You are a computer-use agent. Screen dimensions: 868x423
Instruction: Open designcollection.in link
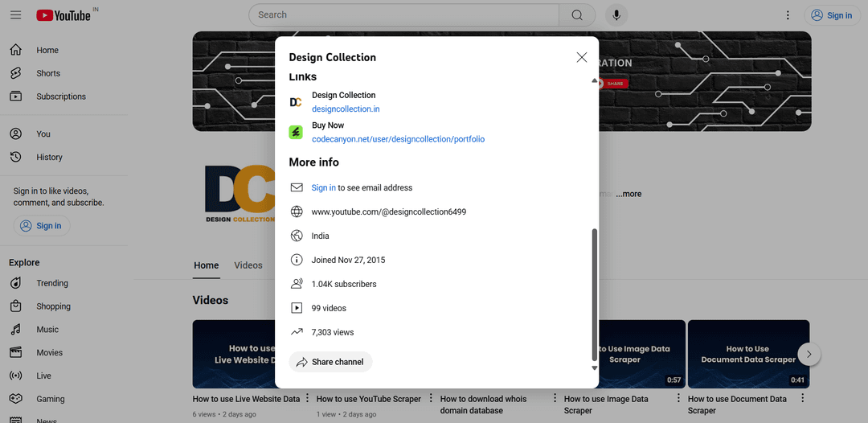click(x=346, y=109)
